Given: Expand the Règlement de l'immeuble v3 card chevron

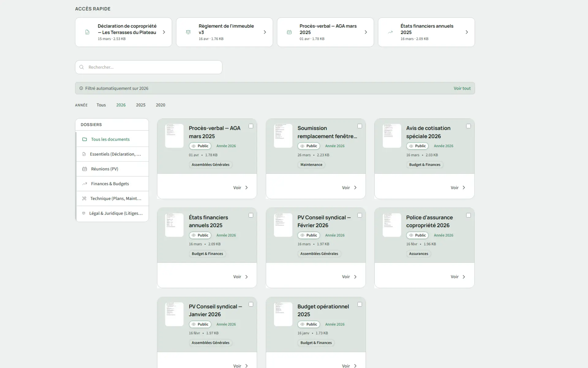Looking at the screenshot, I should [265, 32].
